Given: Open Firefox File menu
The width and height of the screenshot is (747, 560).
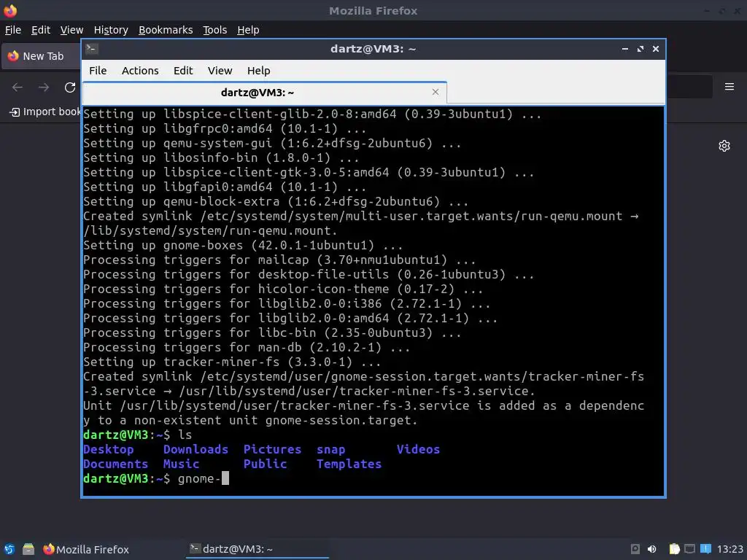Looking at the screenshot, I should (x=13, y=30).
